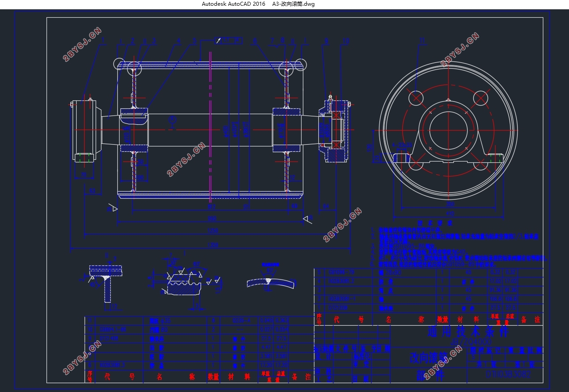Click the DTZ1208 code cell
This screenshot has height=392, width=569.
point(338,307)
